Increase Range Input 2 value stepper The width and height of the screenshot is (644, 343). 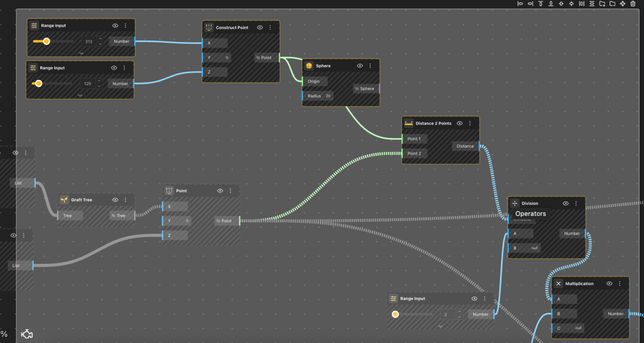pos(459,311)
